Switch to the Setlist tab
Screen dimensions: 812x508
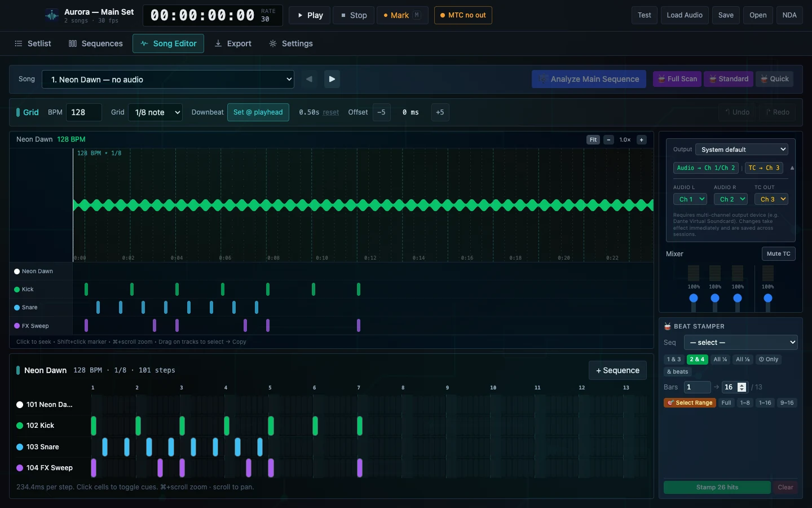pyautogui.click(x=33, y=43)
